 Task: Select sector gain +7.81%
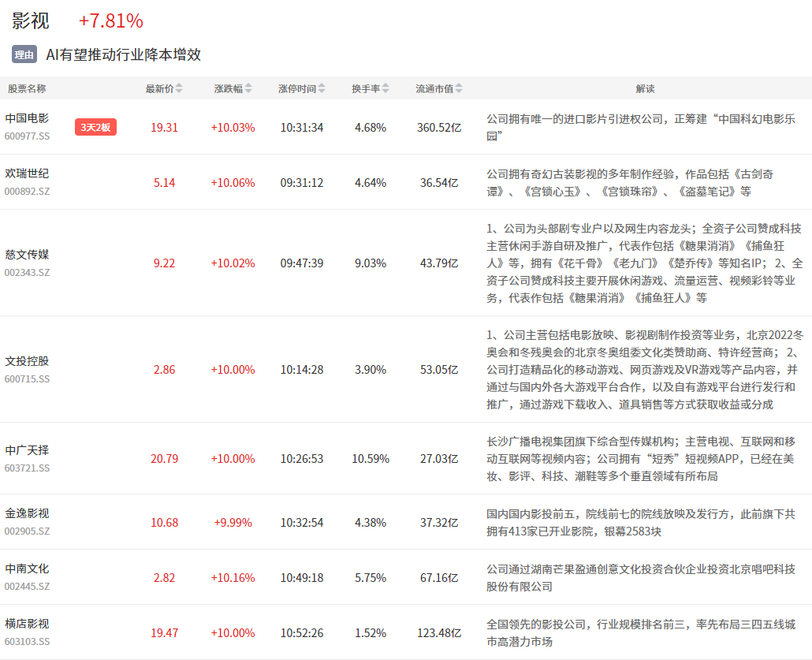click(x=111, y=21)
